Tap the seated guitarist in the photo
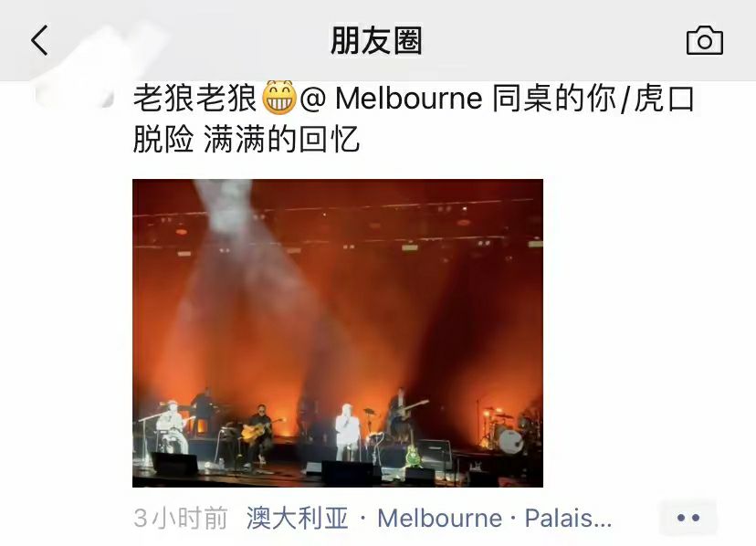 [258, 432]
